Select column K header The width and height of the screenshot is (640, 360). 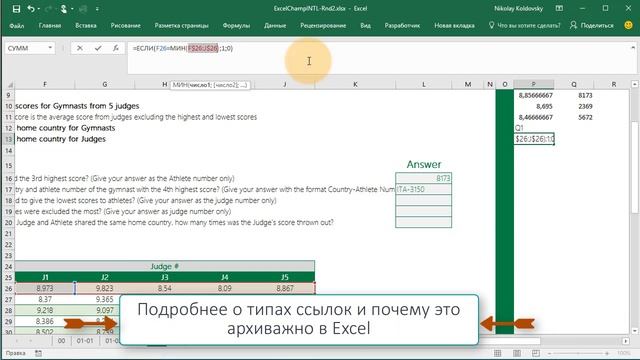coord(355,84)
